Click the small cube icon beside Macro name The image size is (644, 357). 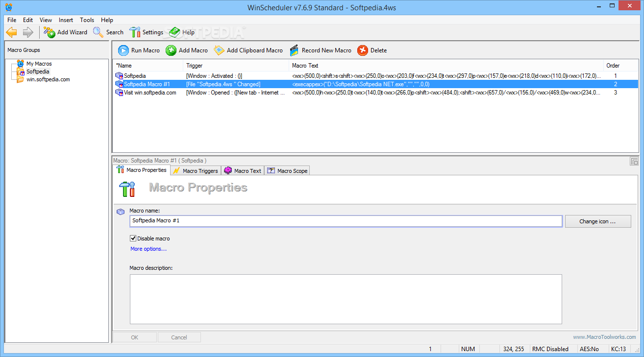[x=121, y=212]
